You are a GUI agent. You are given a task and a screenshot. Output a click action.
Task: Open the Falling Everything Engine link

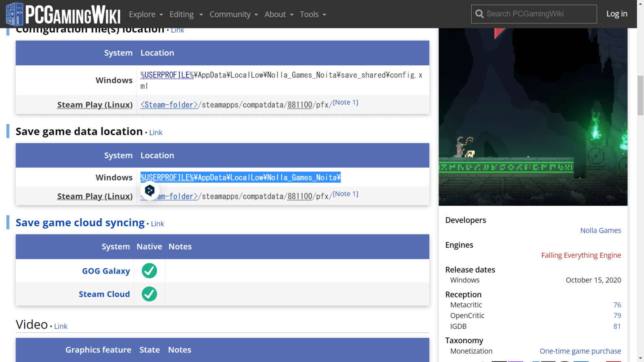581,255
